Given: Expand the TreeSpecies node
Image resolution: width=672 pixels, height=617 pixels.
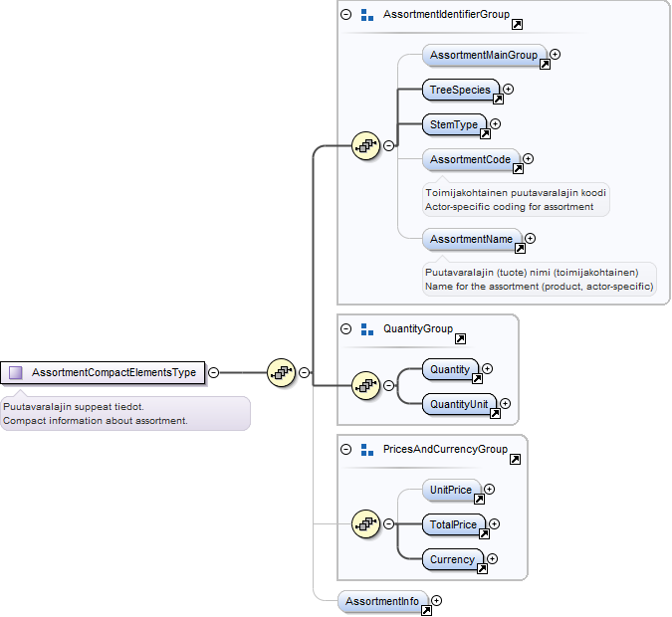Looking at the screenshot, I should [509, 90].
